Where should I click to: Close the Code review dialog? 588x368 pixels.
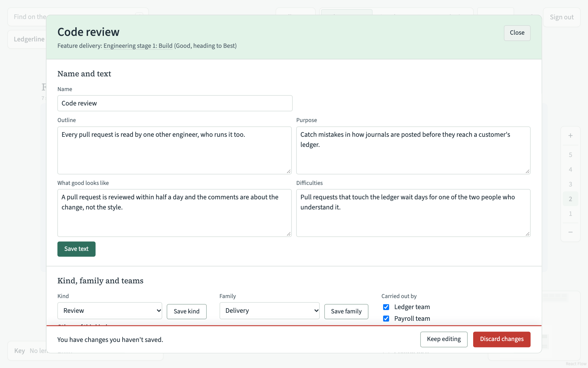click(517, 33)
